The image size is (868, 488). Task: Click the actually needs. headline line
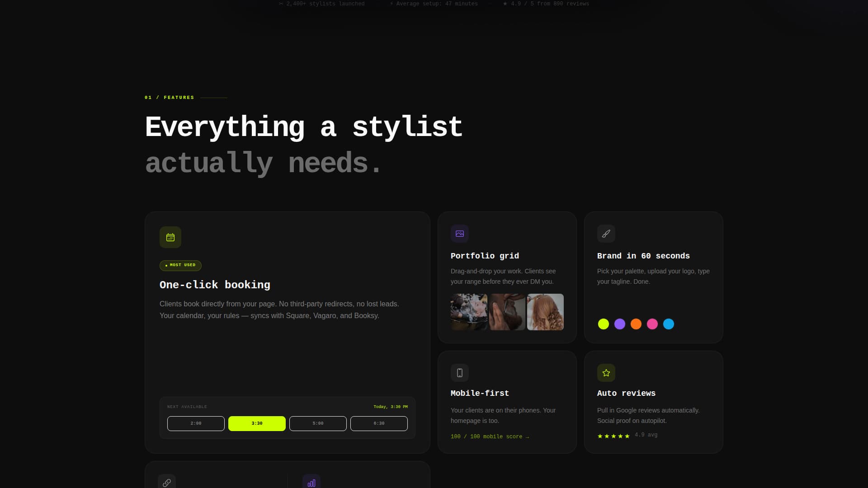(264, 163)
